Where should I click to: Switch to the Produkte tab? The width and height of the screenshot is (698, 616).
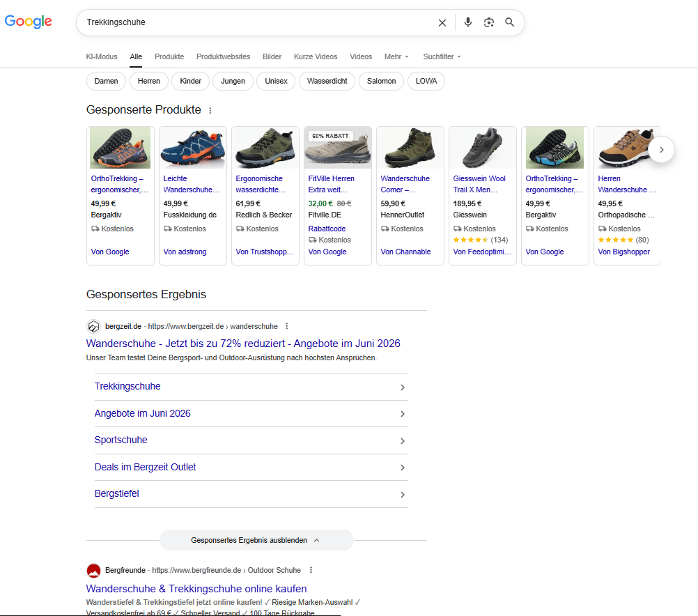click(x=169, y=56)
